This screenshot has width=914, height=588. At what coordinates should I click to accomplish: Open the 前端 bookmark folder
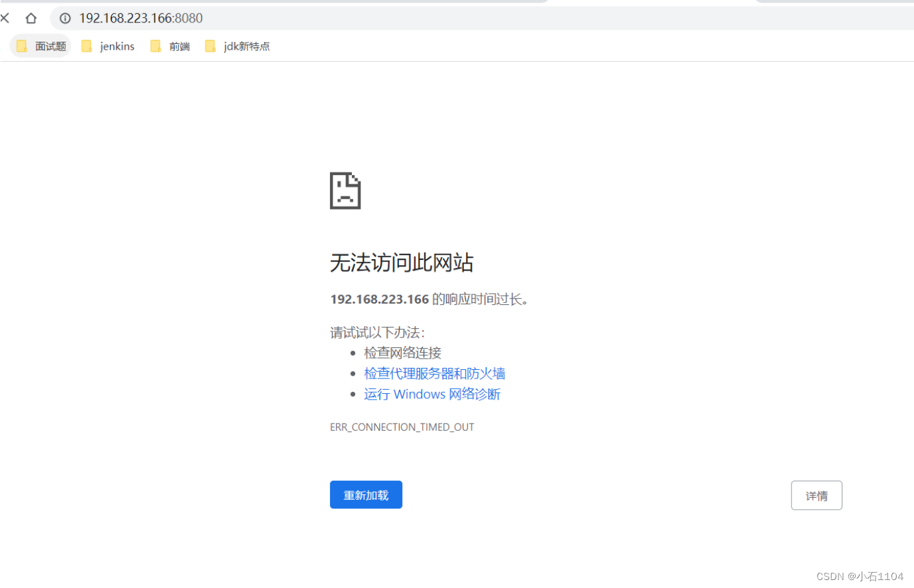click(x=170, y=46)
